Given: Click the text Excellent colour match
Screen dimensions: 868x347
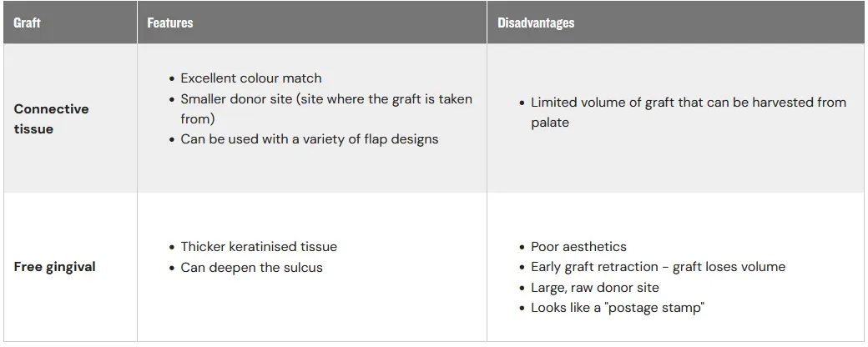Looking at the screenshot, I should tap(250, 78).
